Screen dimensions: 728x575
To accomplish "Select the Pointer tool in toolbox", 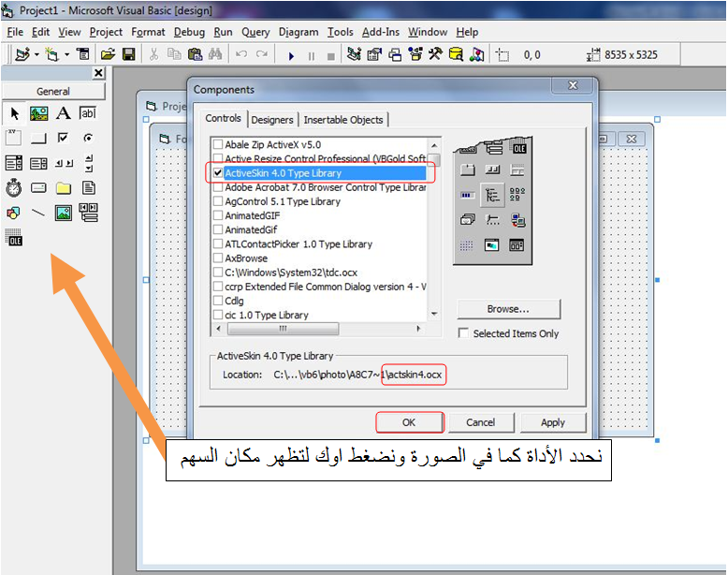I will coord(14,113).
